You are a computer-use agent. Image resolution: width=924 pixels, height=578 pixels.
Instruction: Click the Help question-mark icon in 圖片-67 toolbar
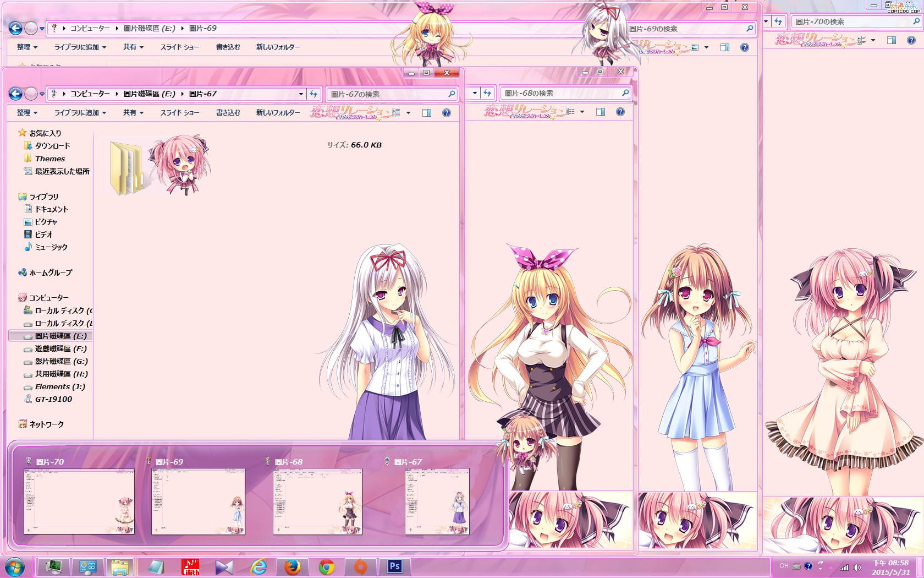click(x=446, y=112)
